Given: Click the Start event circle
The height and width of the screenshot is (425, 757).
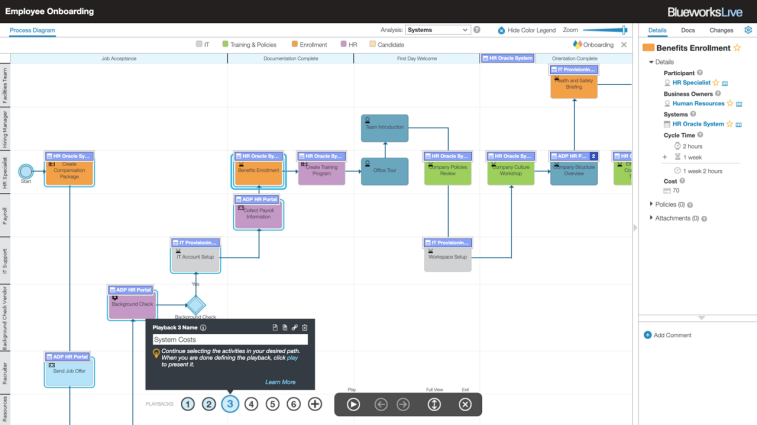Looking at the screenshot, I should 26,171.
